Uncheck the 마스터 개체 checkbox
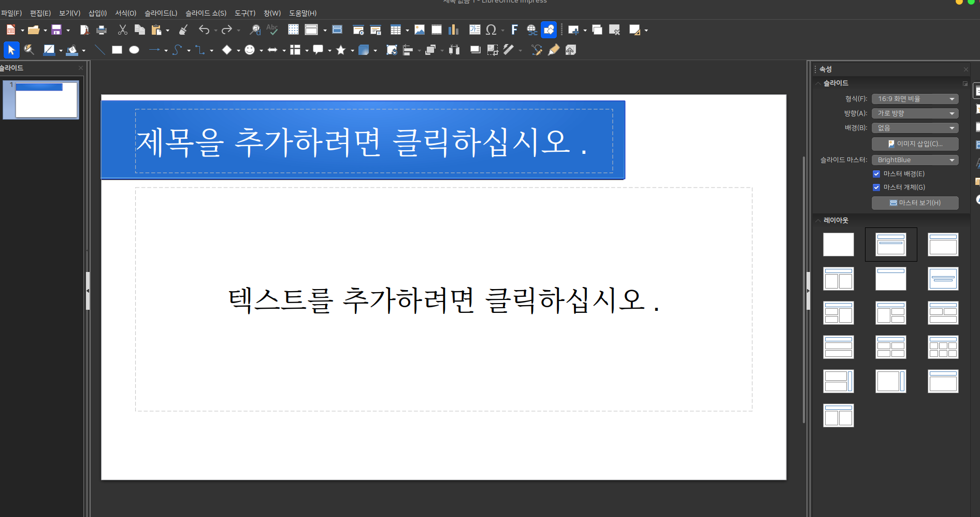This screenshot has width=980, height=517. [x=876, y=188]
